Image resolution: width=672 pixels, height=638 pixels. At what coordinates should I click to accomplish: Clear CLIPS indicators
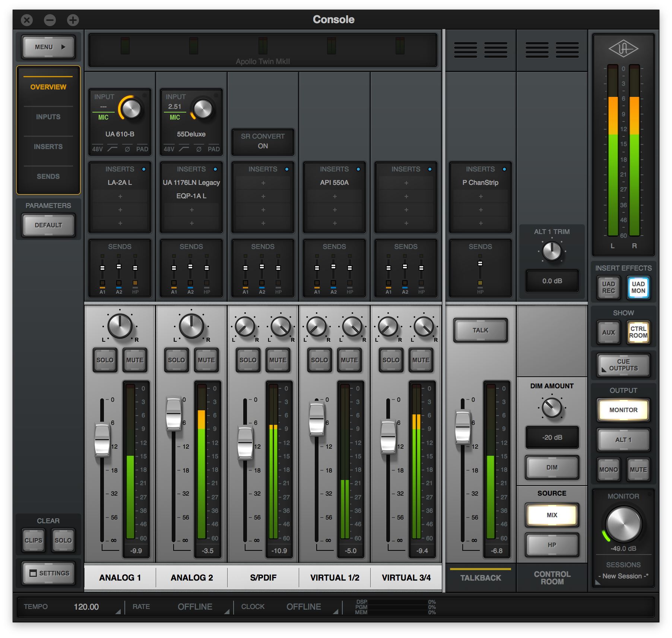point(33,540)
